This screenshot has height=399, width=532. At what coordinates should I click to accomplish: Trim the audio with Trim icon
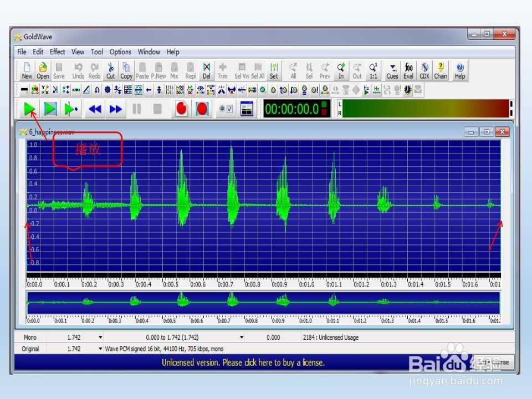[x=223, y=71]
